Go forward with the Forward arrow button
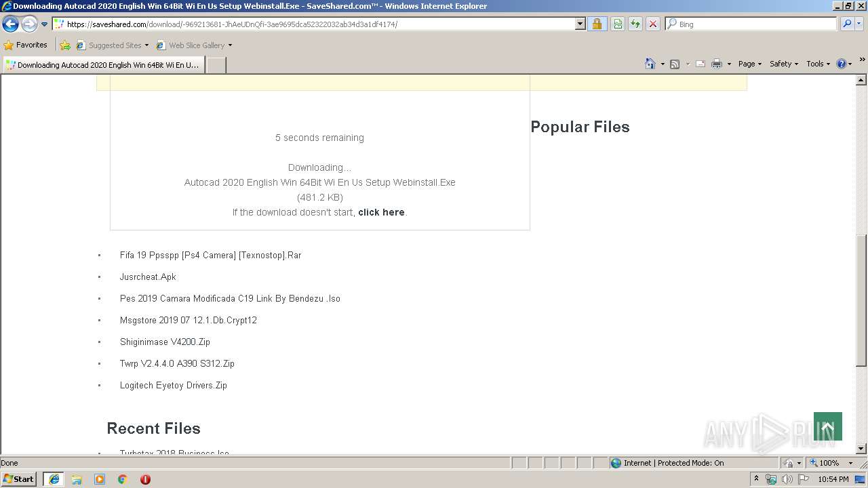 (x=29, y=24)
